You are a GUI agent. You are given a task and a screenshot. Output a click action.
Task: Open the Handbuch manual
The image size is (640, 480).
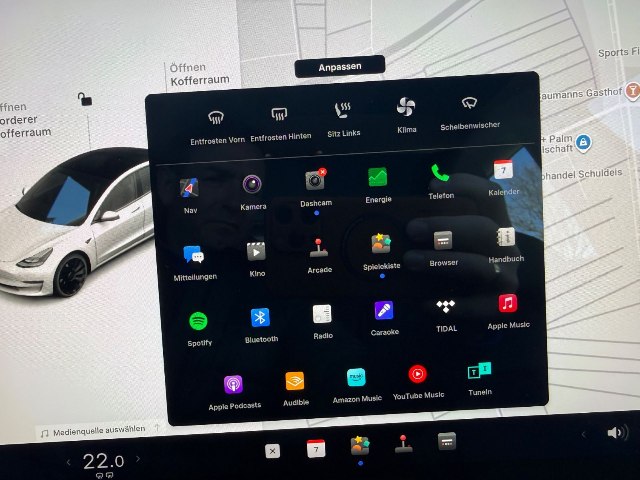click(x=507, y=238)
